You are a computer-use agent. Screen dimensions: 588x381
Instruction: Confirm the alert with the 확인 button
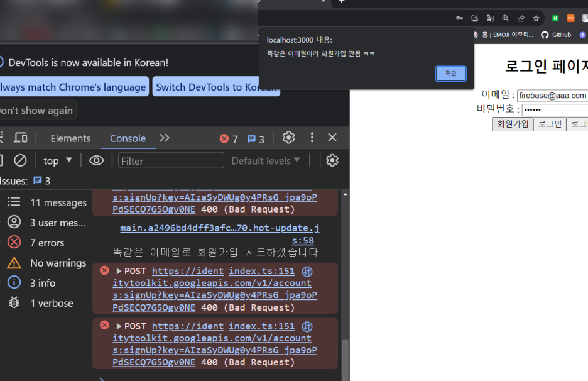coord(451,74)
